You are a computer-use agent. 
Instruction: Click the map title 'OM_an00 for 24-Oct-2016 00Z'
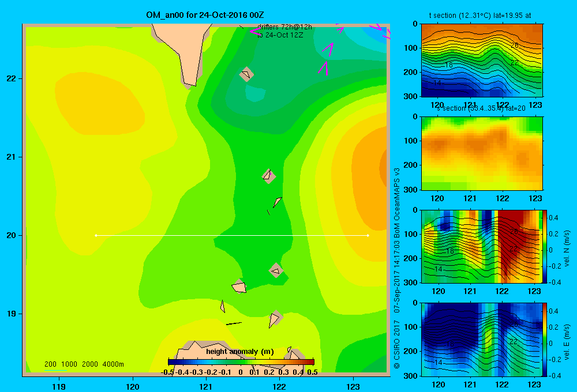pos(205,15)
